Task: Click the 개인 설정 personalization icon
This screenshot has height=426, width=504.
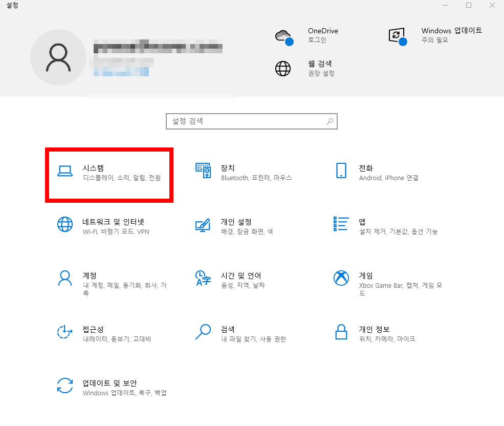Action: (x=203, y=224)
